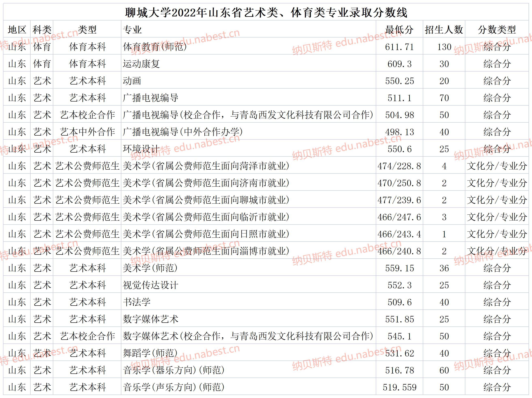Click the score 474/228.8
This screenshot has width=532, height=398.
coord(399,166)
